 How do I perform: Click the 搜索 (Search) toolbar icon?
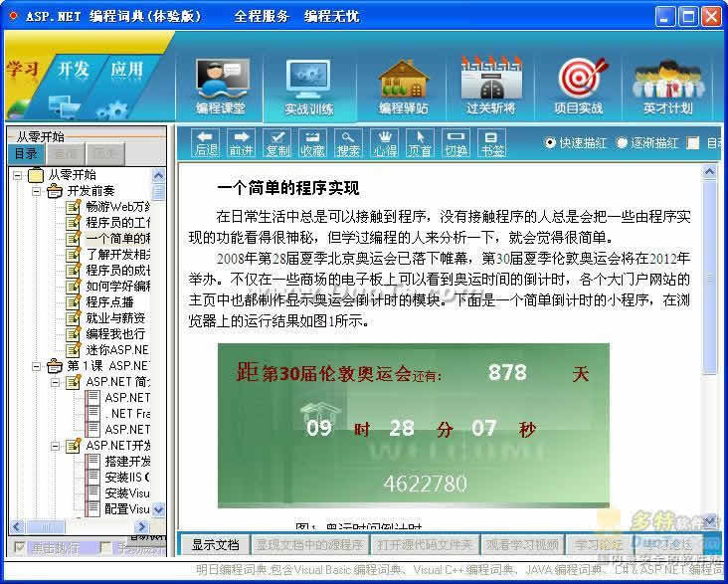[x=348, y=142]
